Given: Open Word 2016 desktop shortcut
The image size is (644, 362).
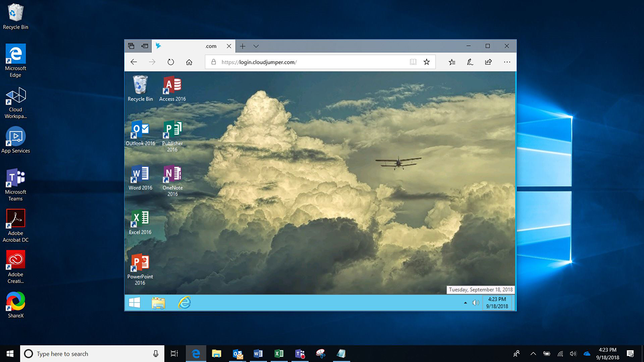Looking at the screenshot, I should point(140,178).
